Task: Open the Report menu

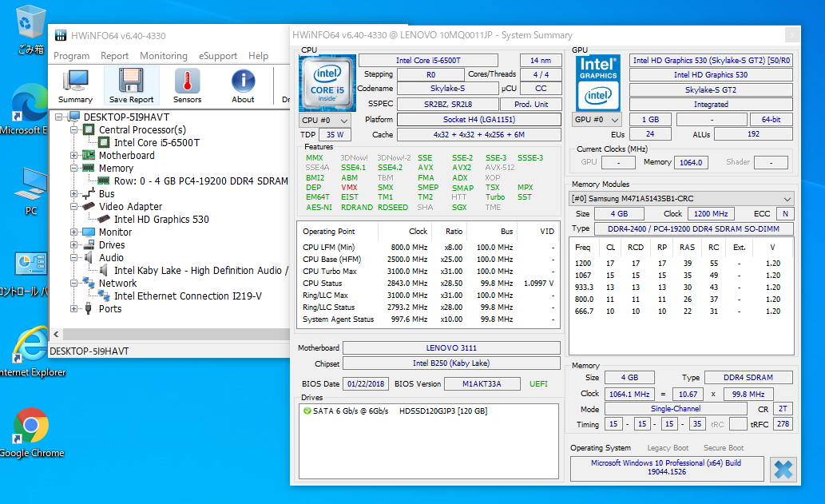Action: tap(114, 56)
